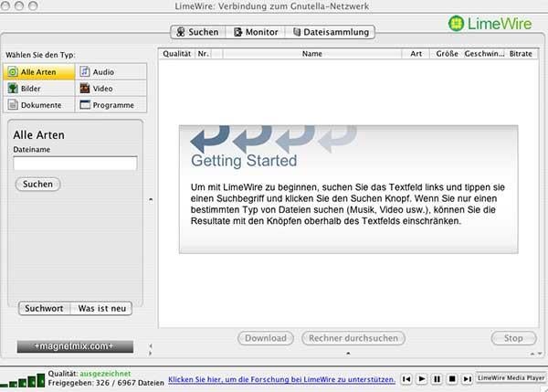
Task: Click the ausgezeichnet quality status text
Action: (x=105, y=374)
